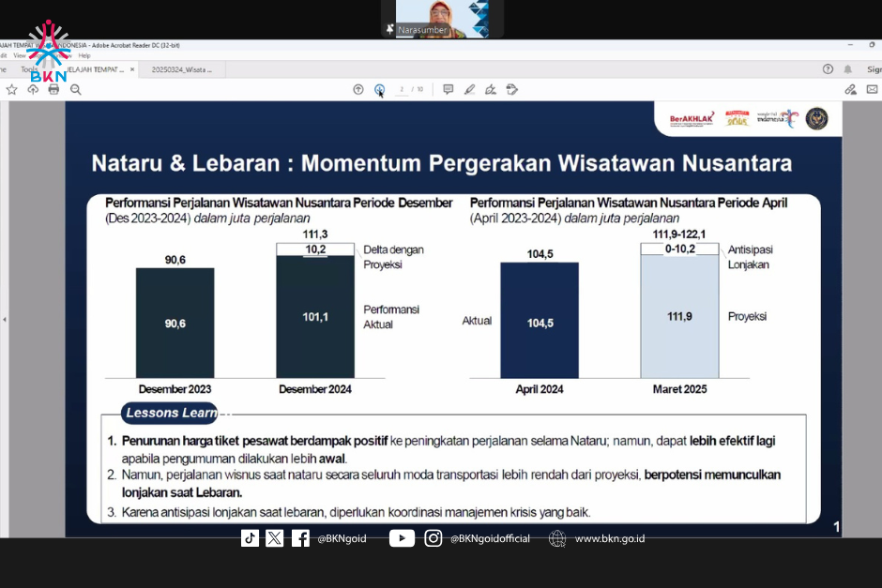882x588 pixels.
Task: Go to next page with down arrow
Action: 379,90
